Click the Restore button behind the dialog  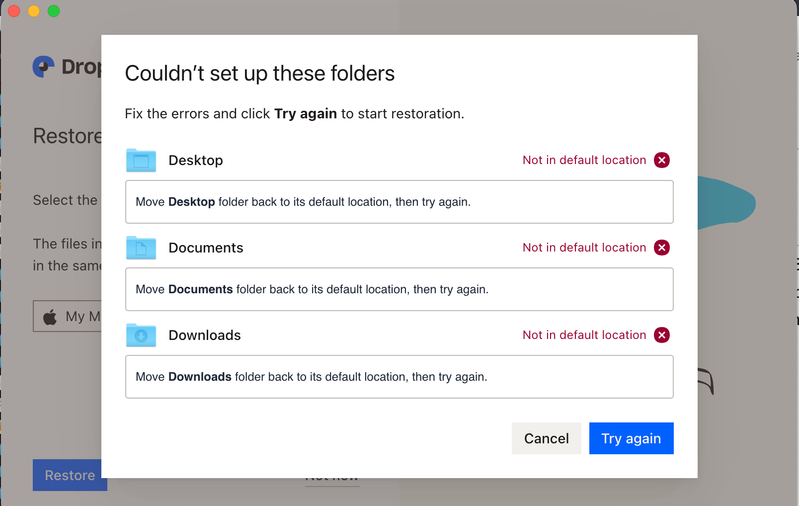69,475
